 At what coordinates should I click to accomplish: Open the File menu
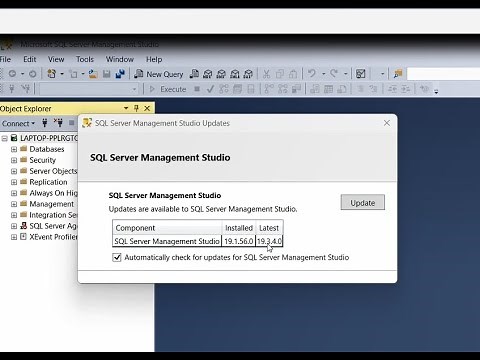pos(5,59)
